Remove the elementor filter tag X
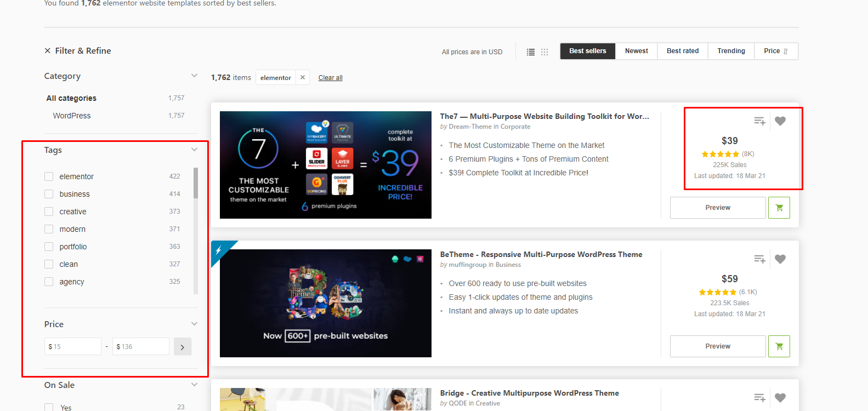 click(x=303, y=78)
